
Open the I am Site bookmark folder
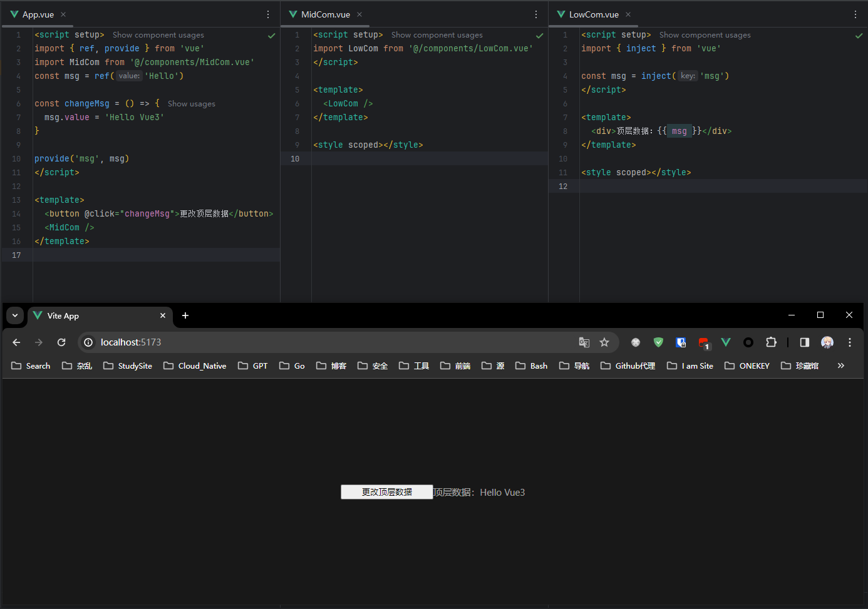[690, 366]
